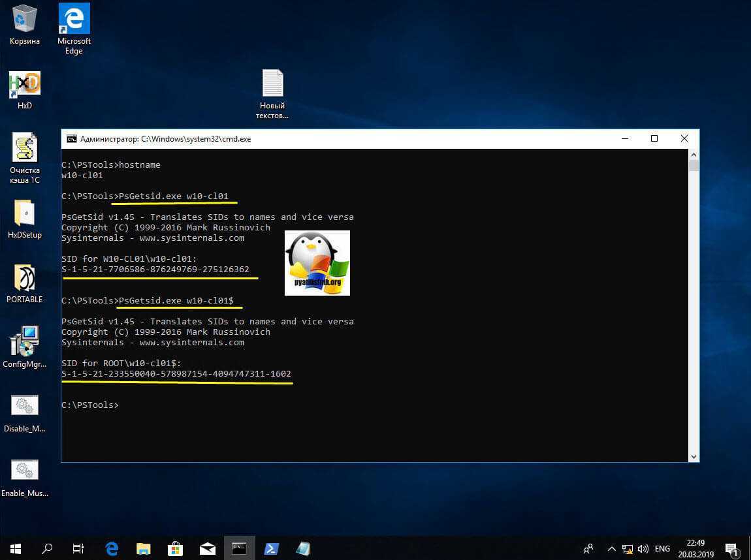The width and height of the screenshot is (751, 560).
Task: Click the HxDSetup folder icon
Action: (x=25, y=213)
